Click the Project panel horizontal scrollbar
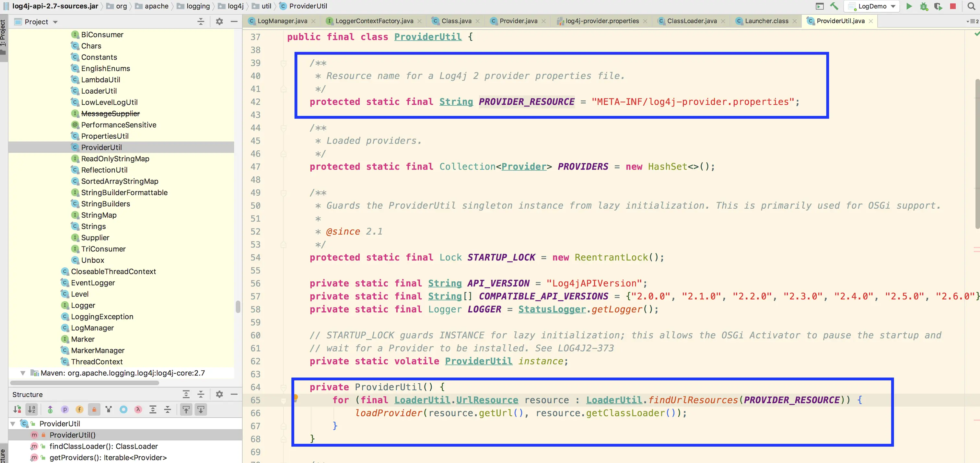980x463 pixels. click(85, 383)
